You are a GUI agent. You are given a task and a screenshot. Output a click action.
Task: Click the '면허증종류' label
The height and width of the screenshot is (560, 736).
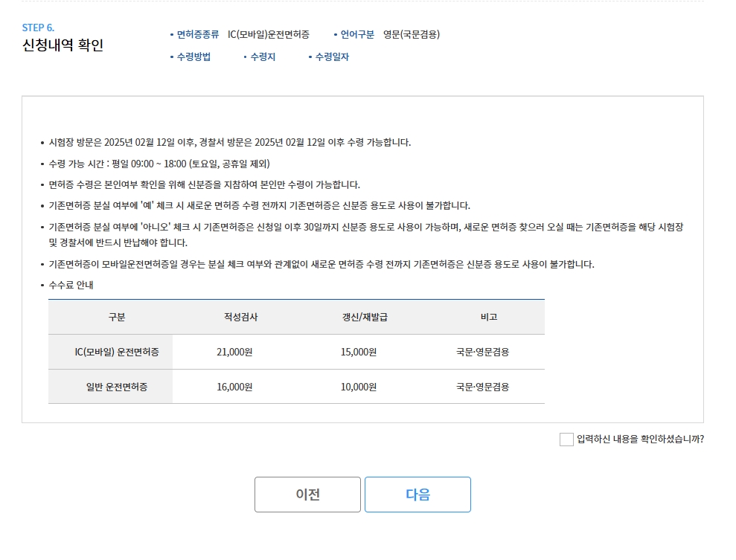click(198, 34)
